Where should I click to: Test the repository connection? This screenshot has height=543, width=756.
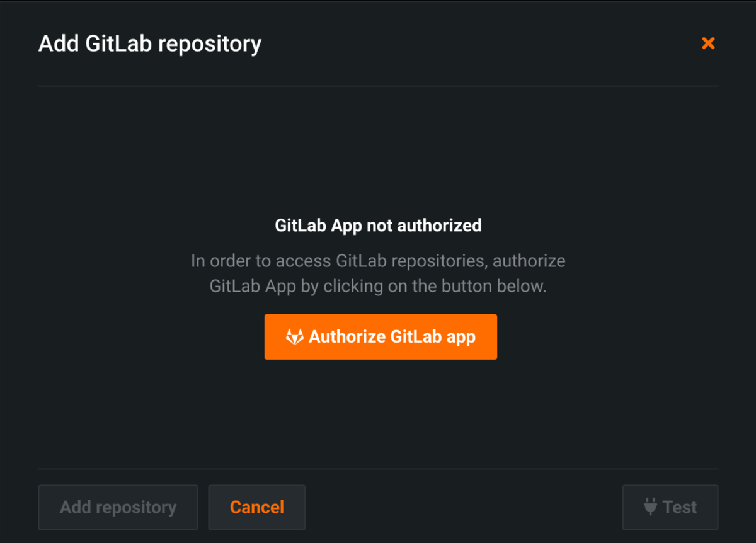click(670, 507)
